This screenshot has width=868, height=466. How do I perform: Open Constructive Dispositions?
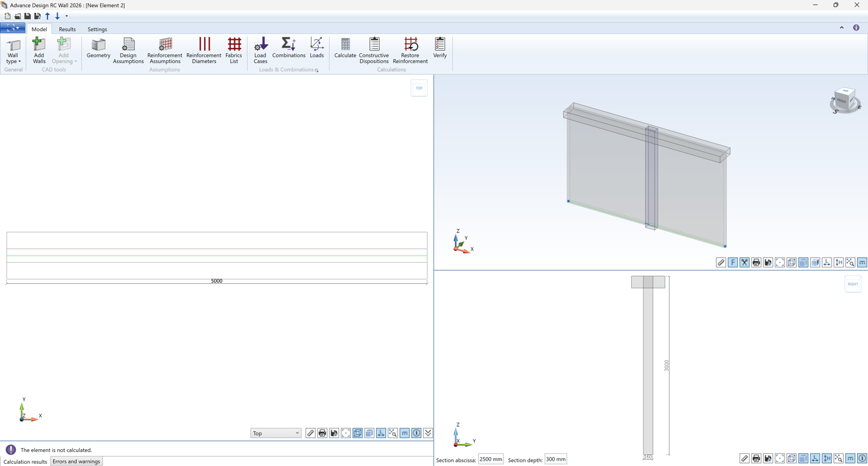click(x=374, y=51)
